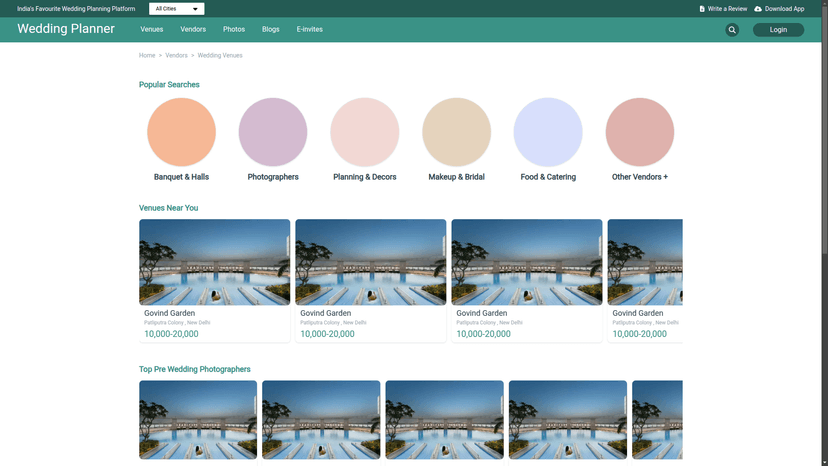Screen dimensions: 828x466
Task: Click the Makeup & Bridal label
Action: pyautogui.click(x=456, y=177)
